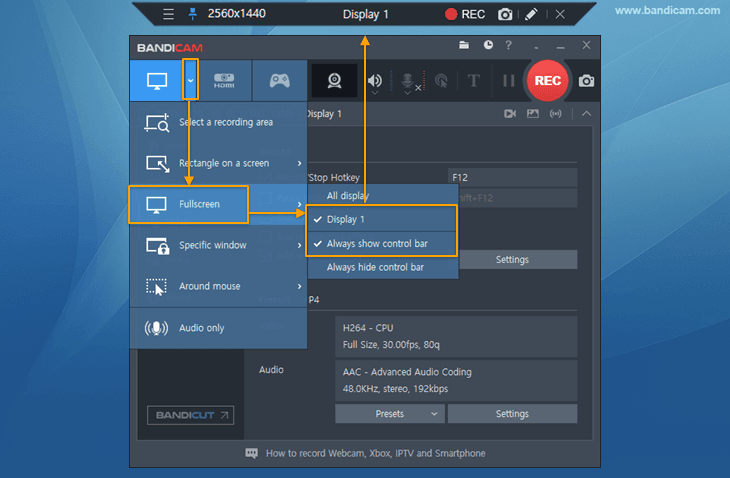Open How to record Webcam, Xbox link
Image resolution: width=730 pixels, height=478 pixels.
pyautogui.click(x=375, y=453)
